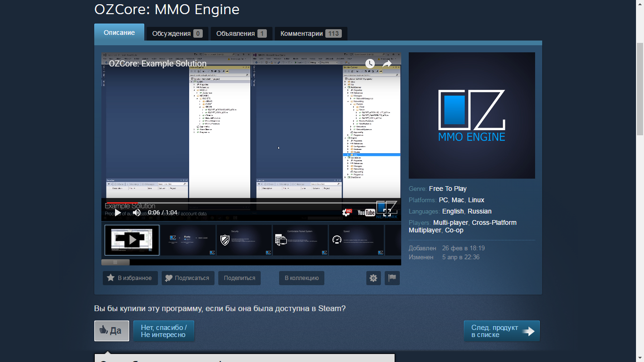Filter by Russian language link
Image resolution: width=644 pixels, height=362 pixels.
pos(479,211)
